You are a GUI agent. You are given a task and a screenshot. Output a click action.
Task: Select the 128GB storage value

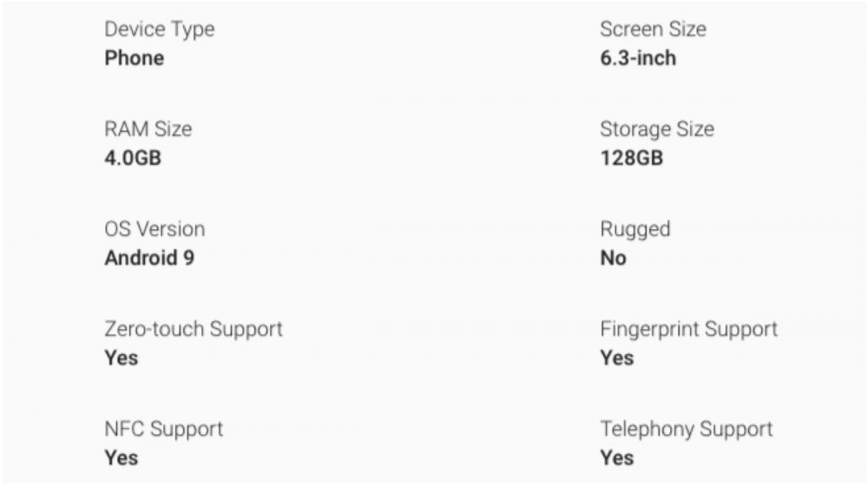tap(631, 159)
